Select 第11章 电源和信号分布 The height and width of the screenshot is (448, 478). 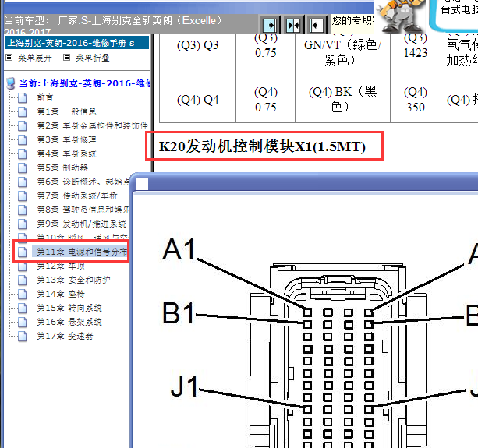(80, 252)
